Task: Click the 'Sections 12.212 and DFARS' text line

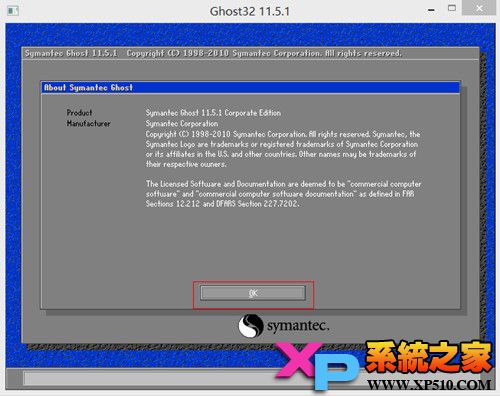Action: (222, 203)
